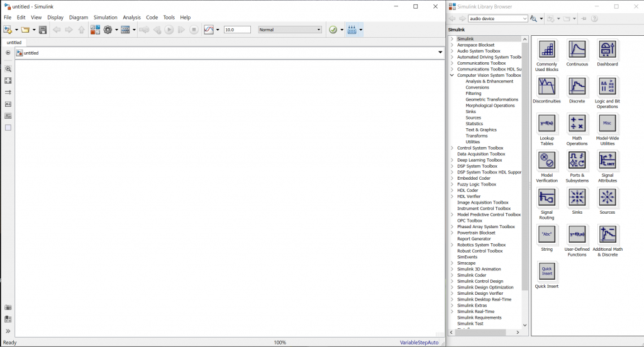Click the library tree horizontal scrollbar
Viewport: 644px width, 347px height.
(x=480, y=332)
